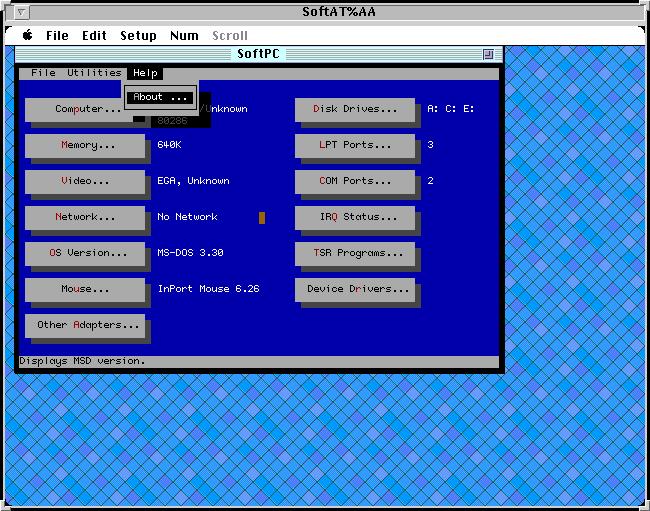Click the SoftPC window zoom box
The width and height of the screenshot is (650, 511).
pos(488,54)
